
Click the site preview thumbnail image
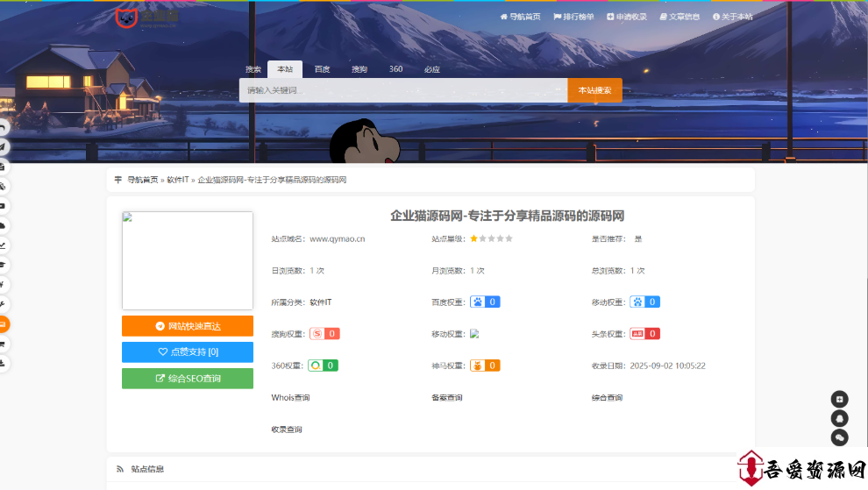tap(188, 260)
